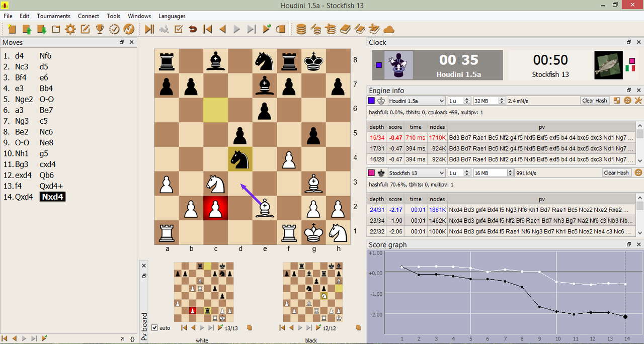Click the Houdini engine scrollbar down arrow
644x344 pixels.
(640, 161)
